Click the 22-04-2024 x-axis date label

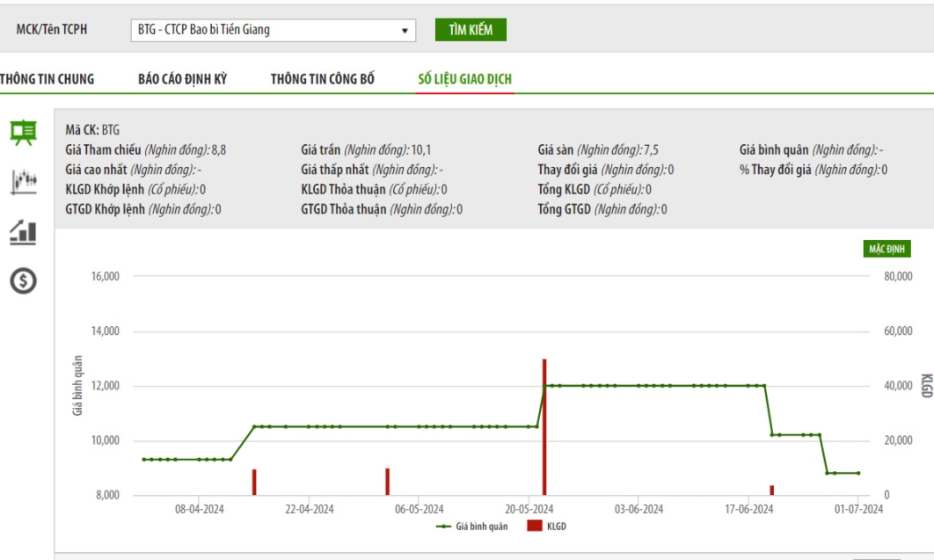tap(310, 509)
